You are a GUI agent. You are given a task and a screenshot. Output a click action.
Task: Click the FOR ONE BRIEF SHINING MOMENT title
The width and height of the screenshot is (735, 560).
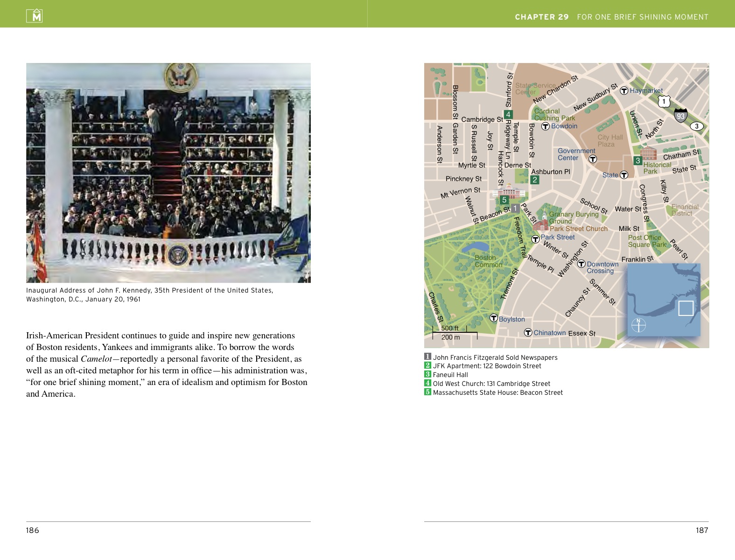[643, 17]
